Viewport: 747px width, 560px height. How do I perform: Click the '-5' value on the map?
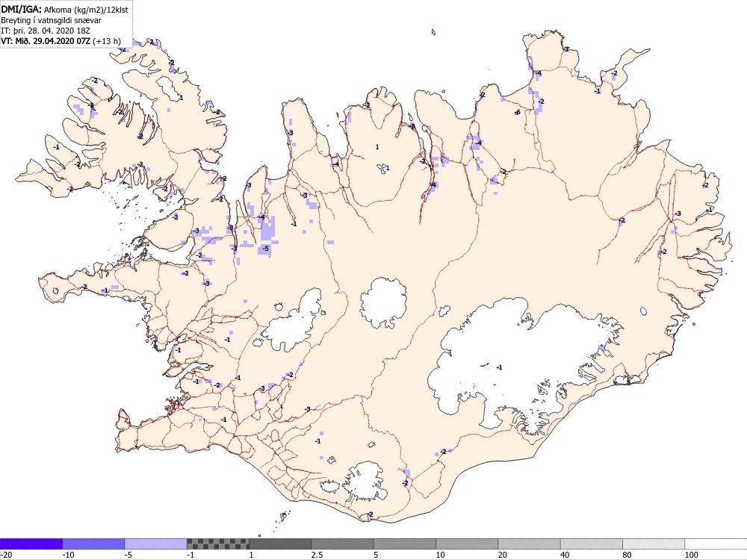click(x=265, y=249)
